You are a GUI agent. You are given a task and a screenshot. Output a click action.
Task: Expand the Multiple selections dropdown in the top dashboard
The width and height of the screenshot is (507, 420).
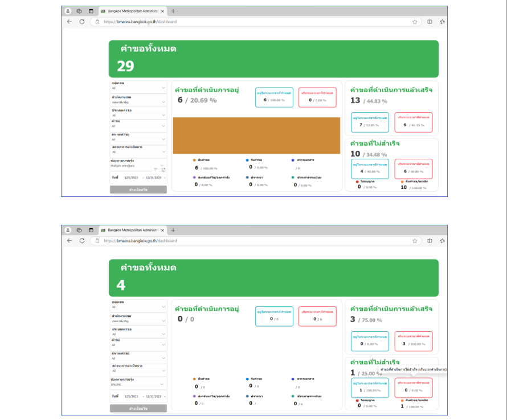(x=163, y=165)
